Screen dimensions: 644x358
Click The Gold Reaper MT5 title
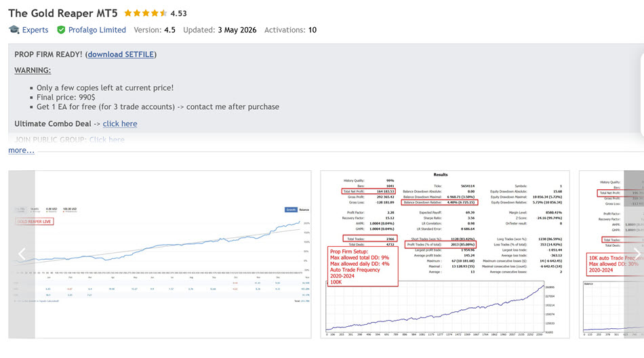pos(63,13)
